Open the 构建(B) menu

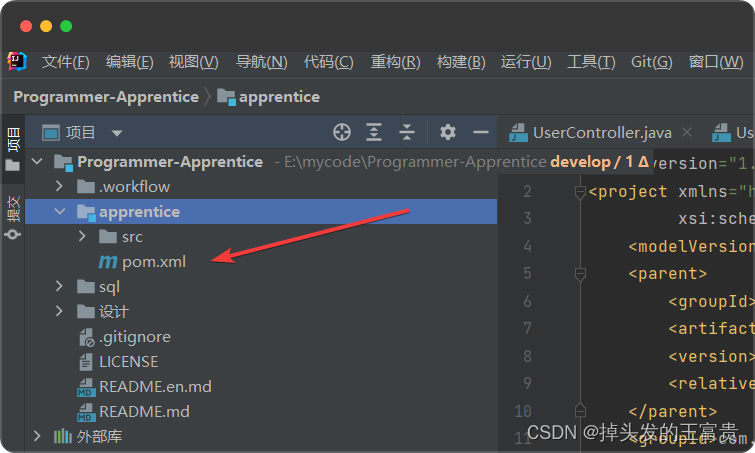coord(461,62)
